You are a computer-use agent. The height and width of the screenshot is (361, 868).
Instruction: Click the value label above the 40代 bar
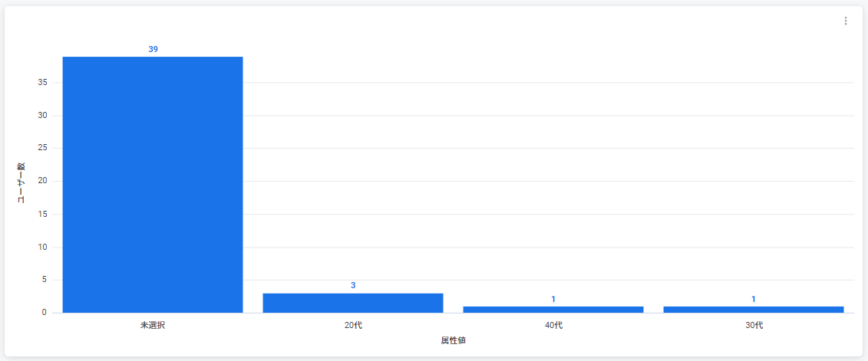point(553,299)
